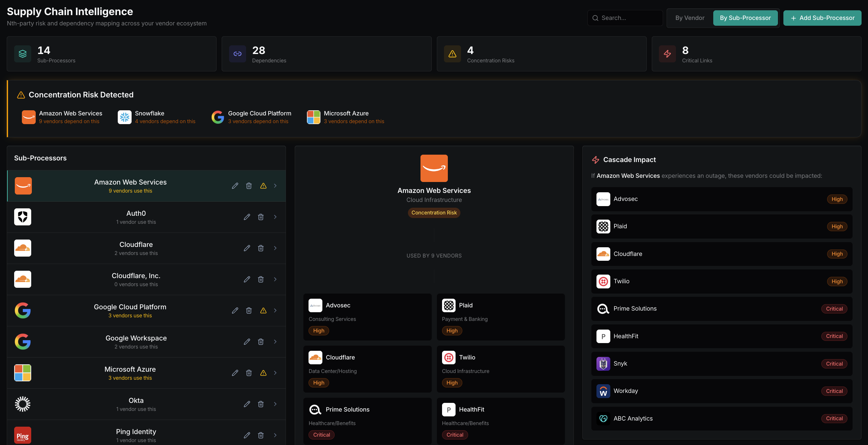The image size is (868, 445).
Task: Click warning icon on Amazon Web Services row
Action: (x=263, y=186)
